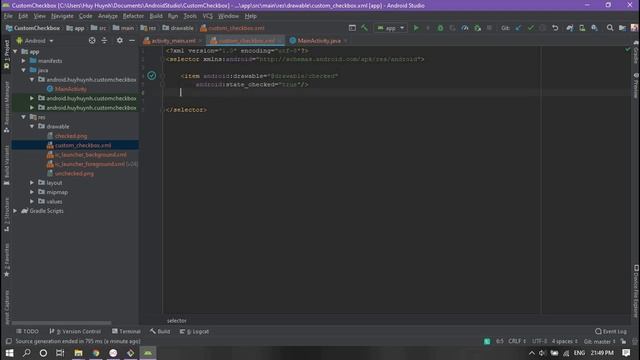Open the File menu
The image size is (640, 360).
pos(8,16)
